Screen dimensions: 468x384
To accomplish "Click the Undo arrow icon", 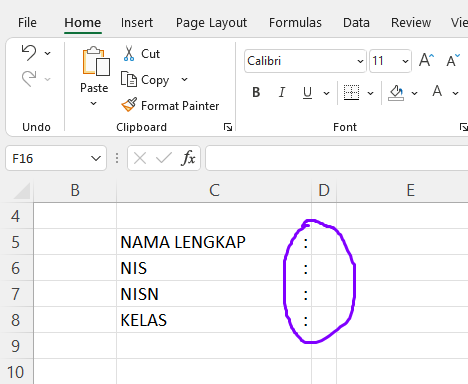I will pyautogui.click(x=29, y=53).
